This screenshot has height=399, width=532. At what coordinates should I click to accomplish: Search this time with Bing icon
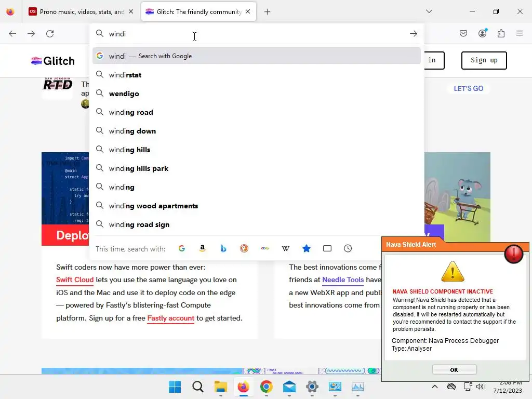click(223, 249)
